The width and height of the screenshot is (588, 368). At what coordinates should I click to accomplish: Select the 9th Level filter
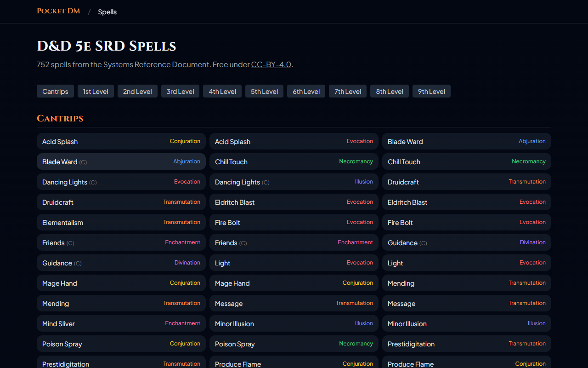[431, 91]
